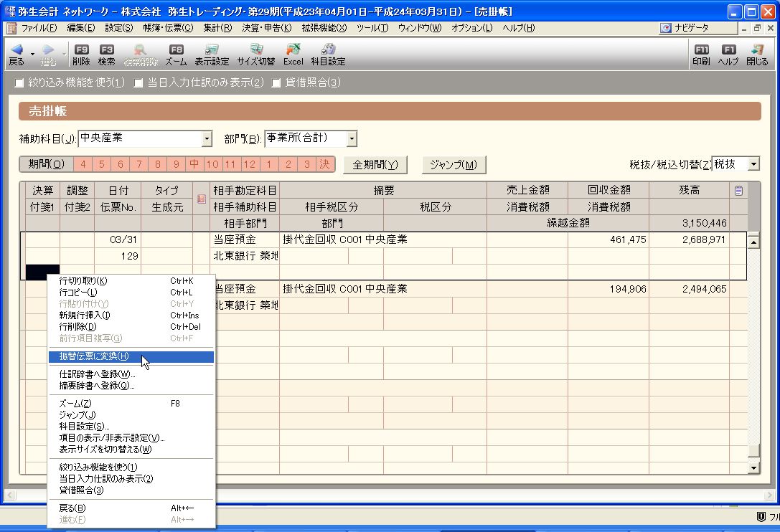Click the red book icon in table header
780x532 pixels.
coord(202,199)
